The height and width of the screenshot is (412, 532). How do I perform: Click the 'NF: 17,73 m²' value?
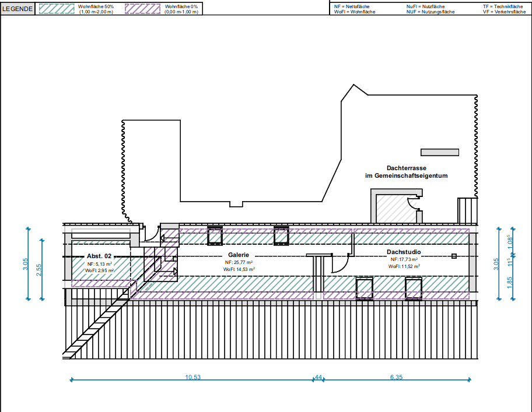click(x=404, y=259)
